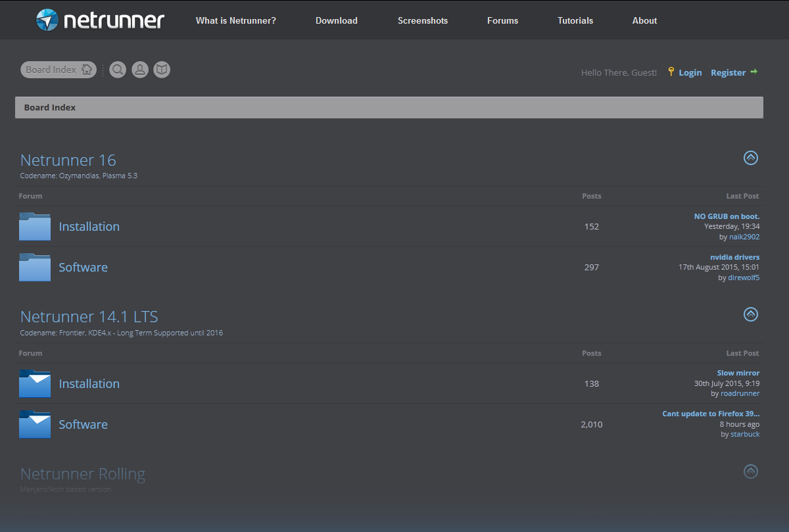Open the Netrunner 14.1 LTS heading link
Screen dimensions: 789x532
(89, 316)
